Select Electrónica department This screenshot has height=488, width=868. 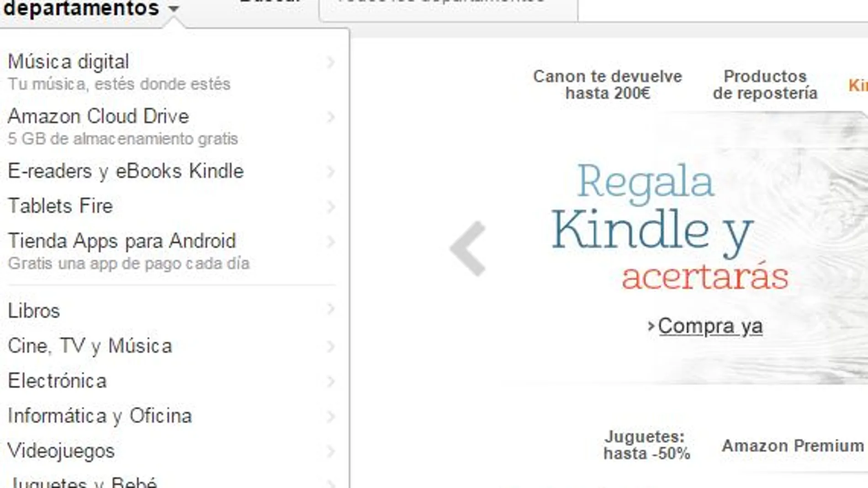[x=57, y=381]
